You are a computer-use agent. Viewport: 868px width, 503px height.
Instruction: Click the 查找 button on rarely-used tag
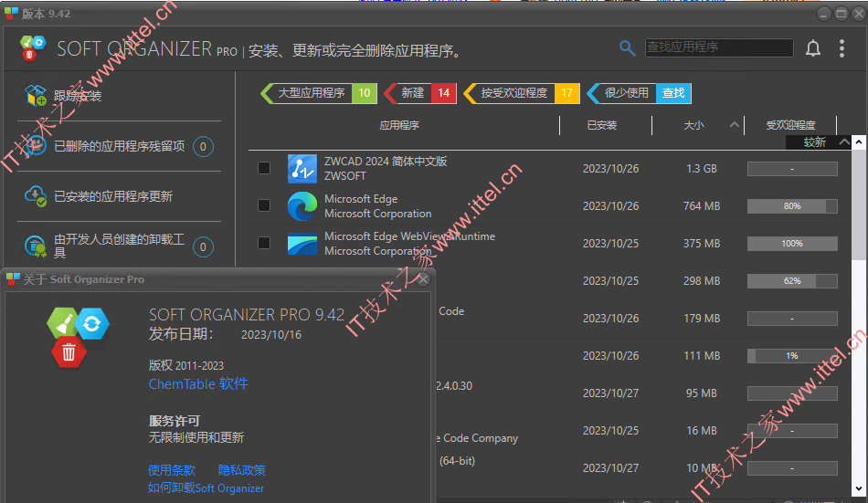tap(673, 93)
